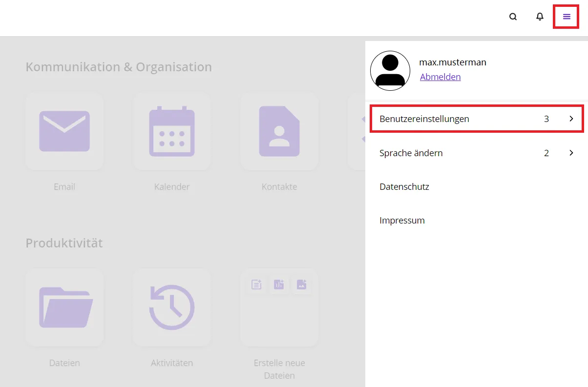Click the Abmelden logout link
The image size is (588, 387).
click(x=440, y=77)
